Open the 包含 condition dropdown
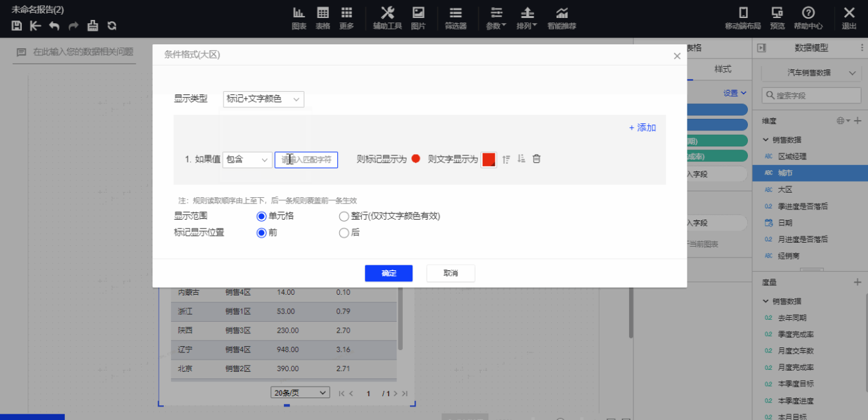Viewport: 868px width, 420px height. tap(247, 159)
